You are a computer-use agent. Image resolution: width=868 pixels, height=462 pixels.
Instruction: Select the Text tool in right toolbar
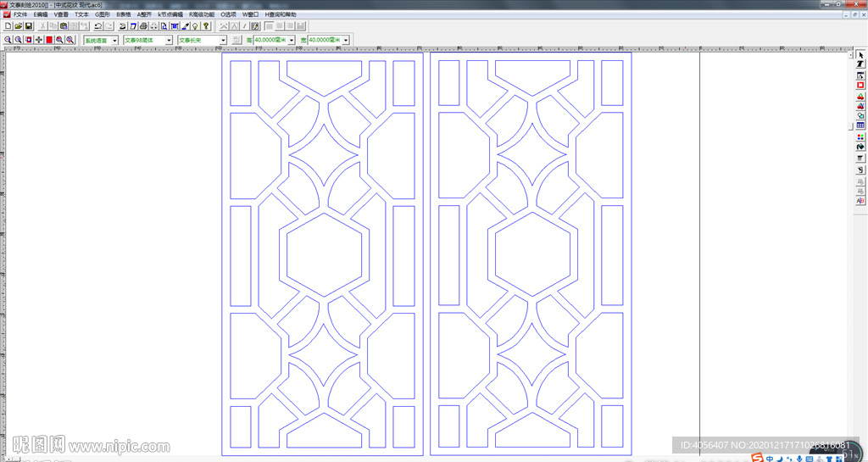click(860, 65)
